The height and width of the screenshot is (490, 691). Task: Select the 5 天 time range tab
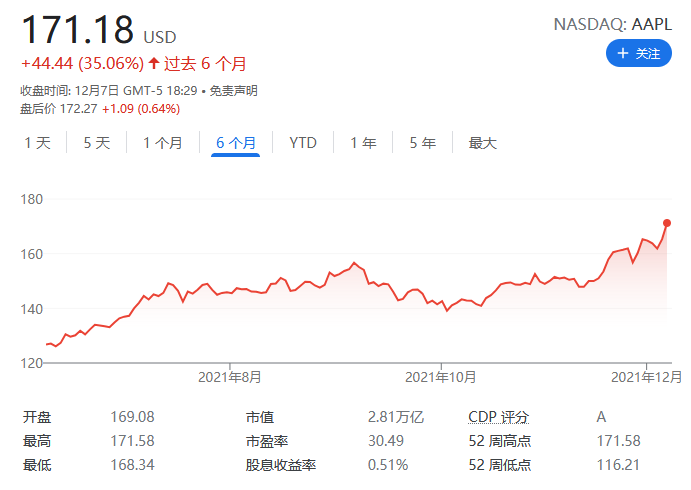(97, 143)
